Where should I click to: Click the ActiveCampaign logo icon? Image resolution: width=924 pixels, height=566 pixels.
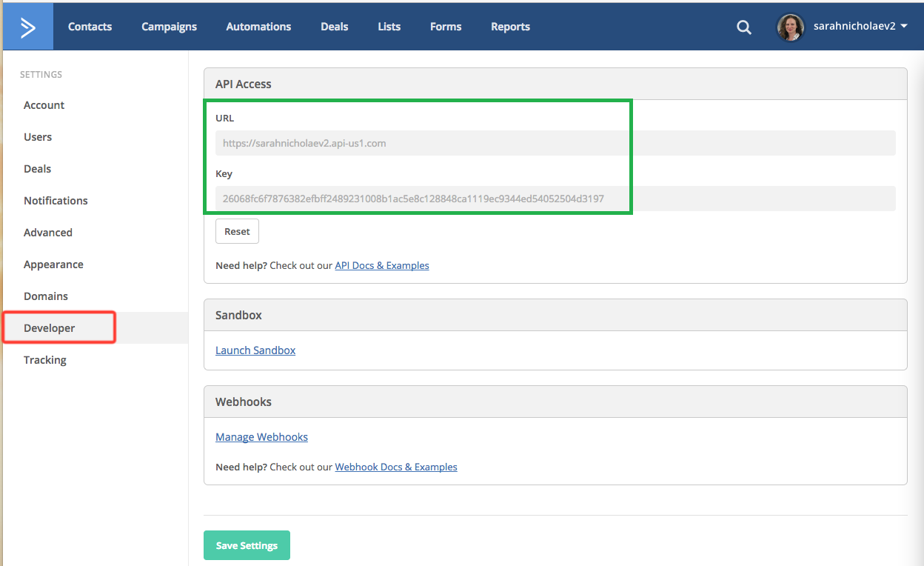(27, 26)
